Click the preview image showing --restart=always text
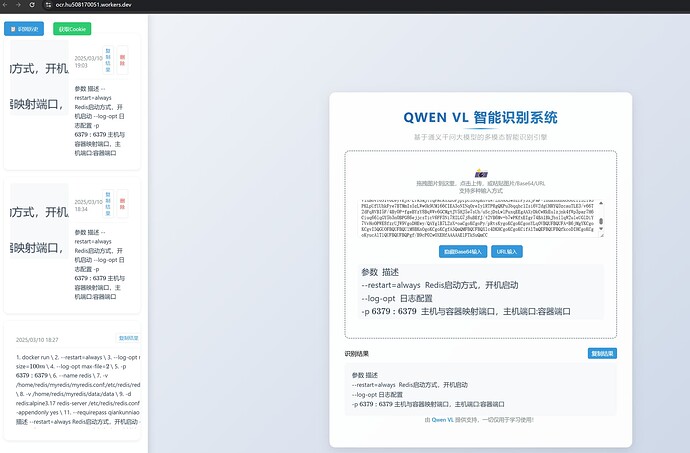Viewport: 690px width, 453px height. (x=481, y=291)
